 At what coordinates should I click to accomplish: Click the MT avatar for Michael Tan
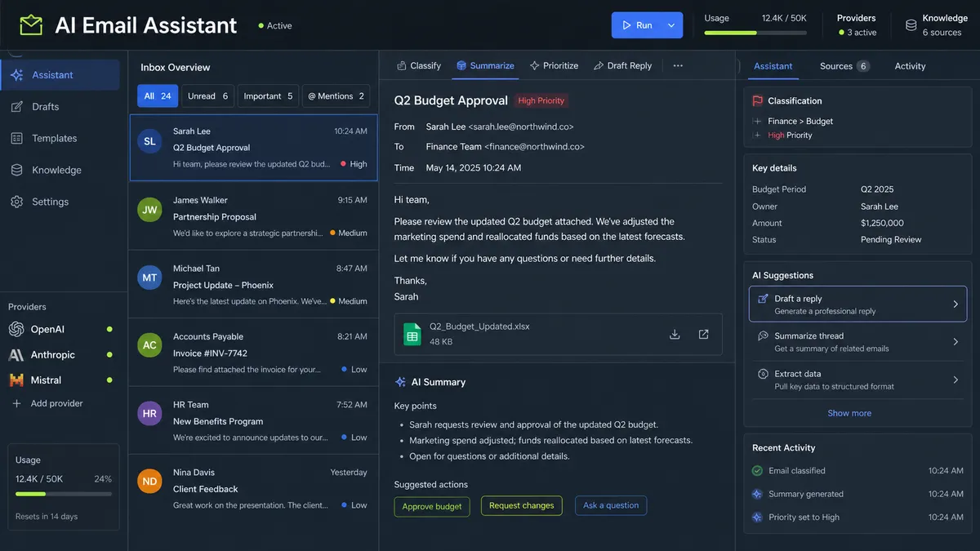[x=149, y=278]
